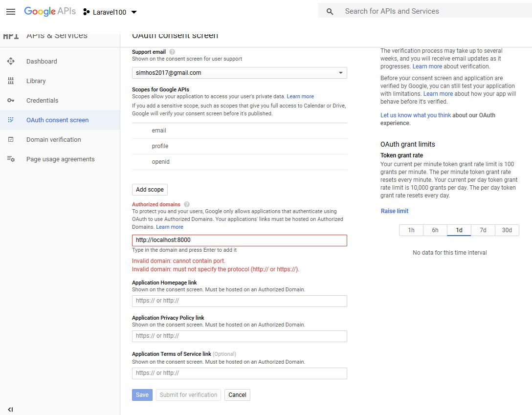Click the Cancel button

(237, 394)
